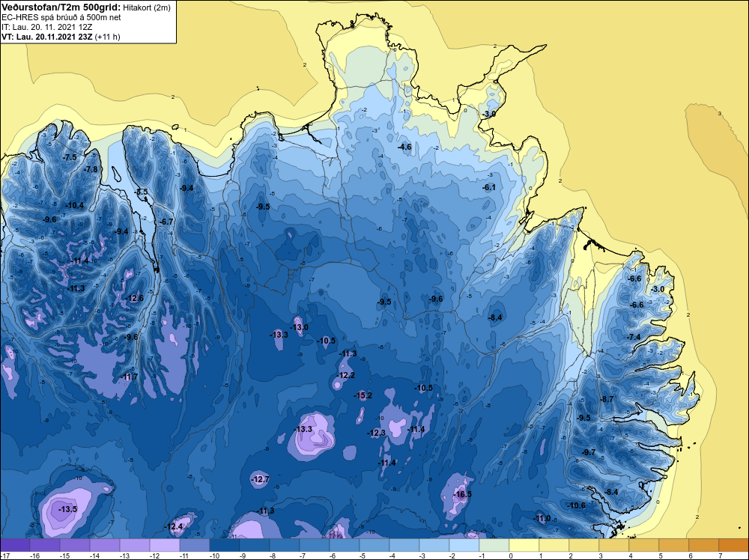Click the legend swatch above the -14 label

105,545
